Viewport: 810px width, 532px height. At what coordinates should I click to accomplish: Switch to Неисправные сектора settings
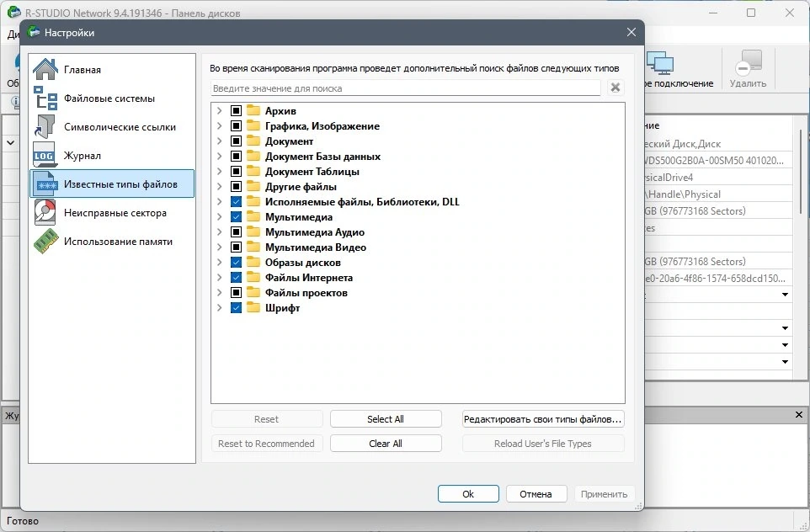(112, 212)
